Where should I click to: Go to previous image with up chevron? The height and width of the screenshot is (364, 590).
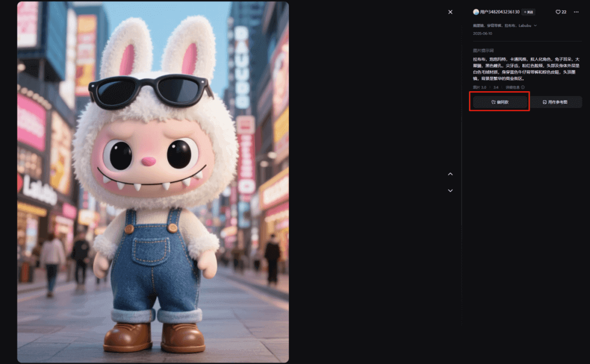pyautogui.click(x=450, y=174)
